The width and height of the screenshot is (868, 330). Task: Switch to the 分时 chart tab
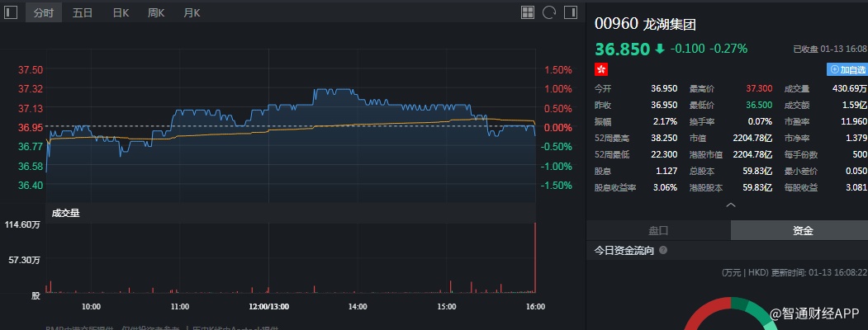[43, 12]
